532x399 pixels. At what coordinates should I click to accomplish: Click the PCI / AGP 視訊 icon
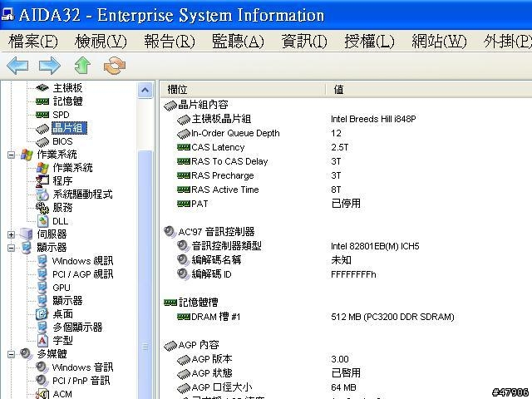pyautogui.click(x=42, y=274)
